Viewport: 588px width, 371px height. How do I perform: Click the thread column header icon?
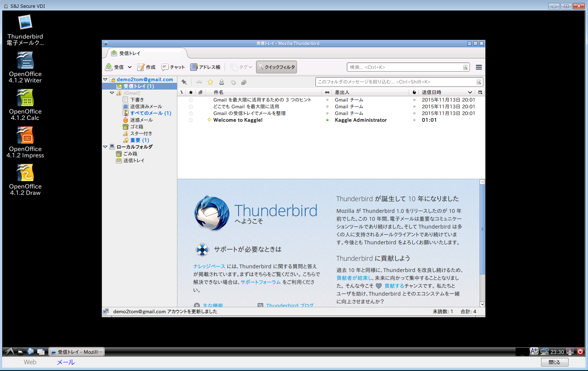pos(182,92)
